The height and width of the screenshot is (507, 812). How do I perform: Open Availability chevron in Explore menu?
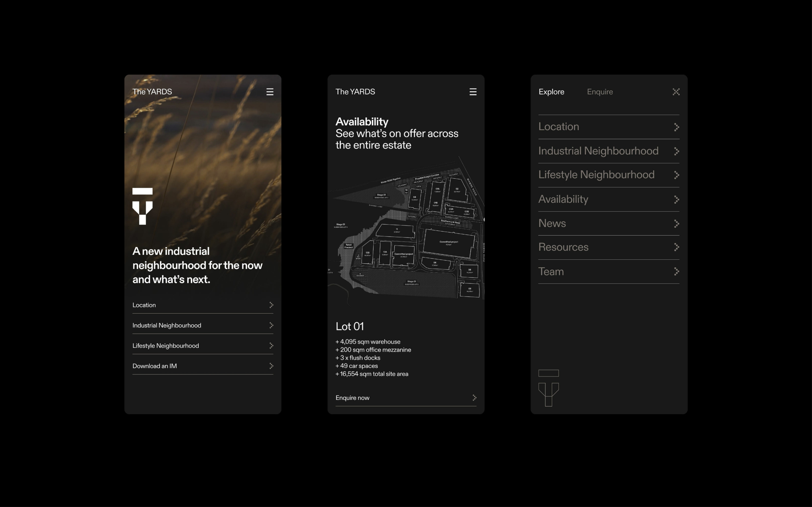pos(676,200)
